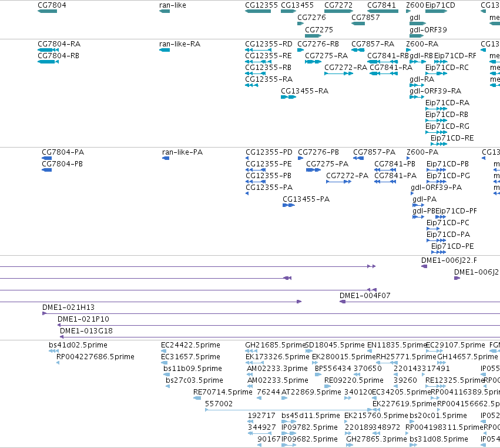Viewport: 500px width, 448px height.
Task: Select the CG7276 gene label
Action: click(311, 18)
